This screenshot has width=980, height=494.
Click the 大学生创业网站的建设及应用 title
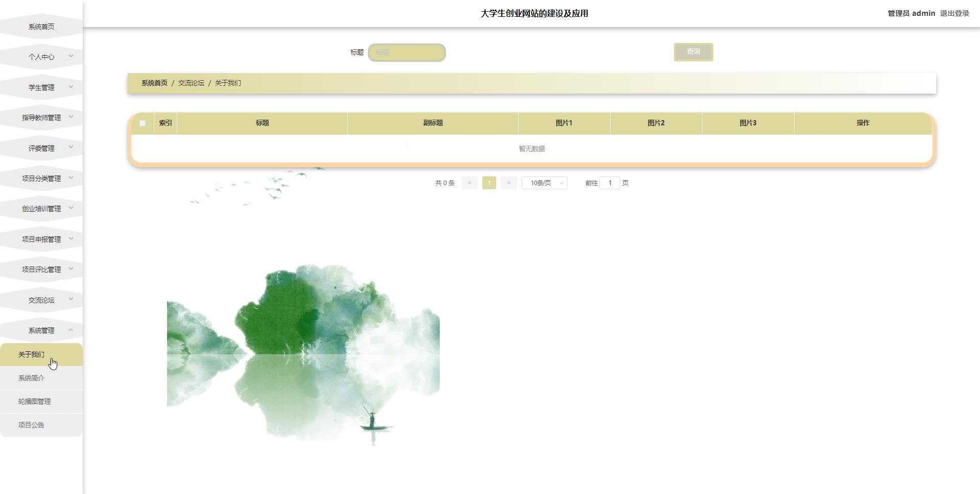(x=534, y=13)
